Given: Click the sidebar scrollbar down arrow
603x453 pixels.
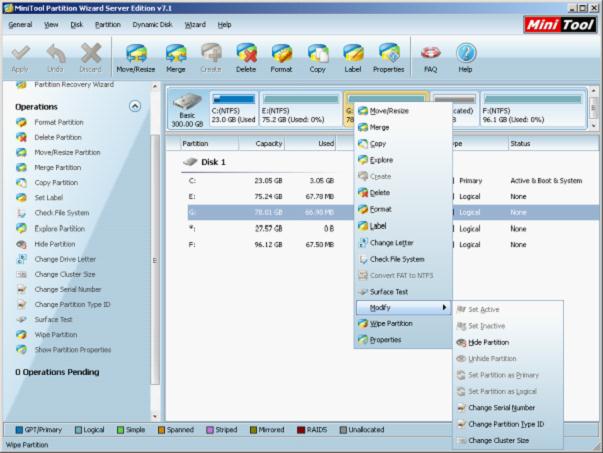Looking at the screenshot, I should [155, 416].
